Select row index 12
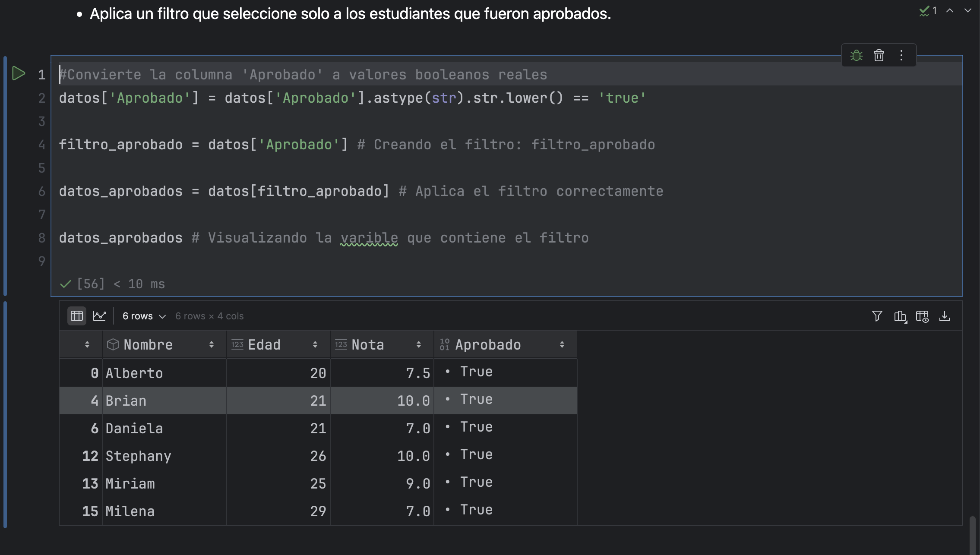The height and width of the screenshot is (555, 980). pos(81,456)
